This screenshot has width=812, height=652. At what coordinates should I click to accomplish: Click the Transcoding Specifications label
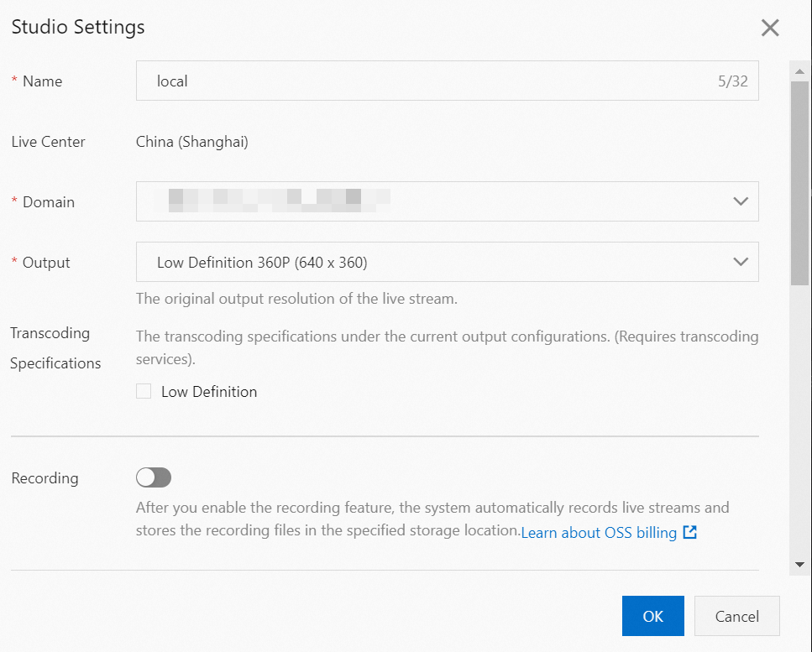click(x=55, y=348)
